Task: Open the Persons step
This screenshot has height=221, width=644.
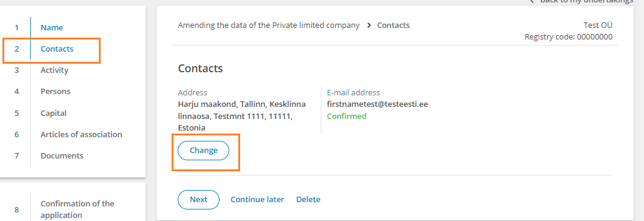Action: (55, 91)
